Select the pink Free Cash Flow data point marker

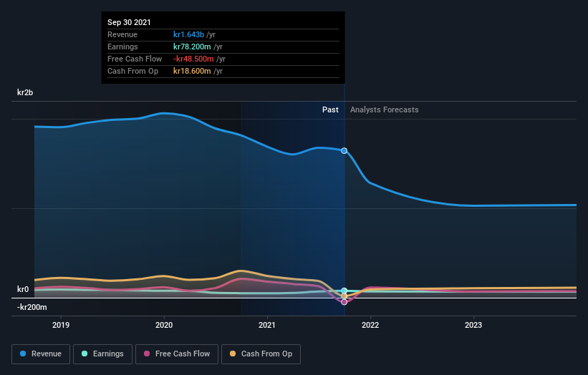click(344, 302)
